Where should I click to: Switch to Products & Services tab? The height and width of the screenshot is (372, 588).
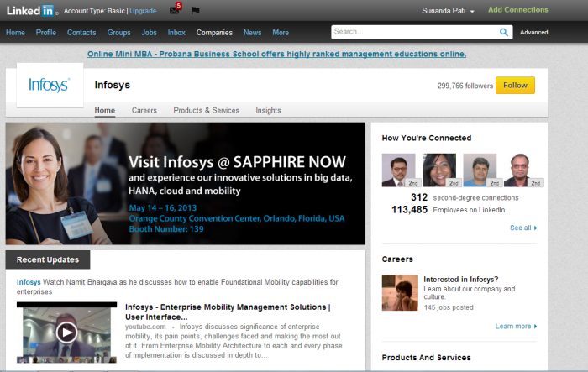pos(207,110)
